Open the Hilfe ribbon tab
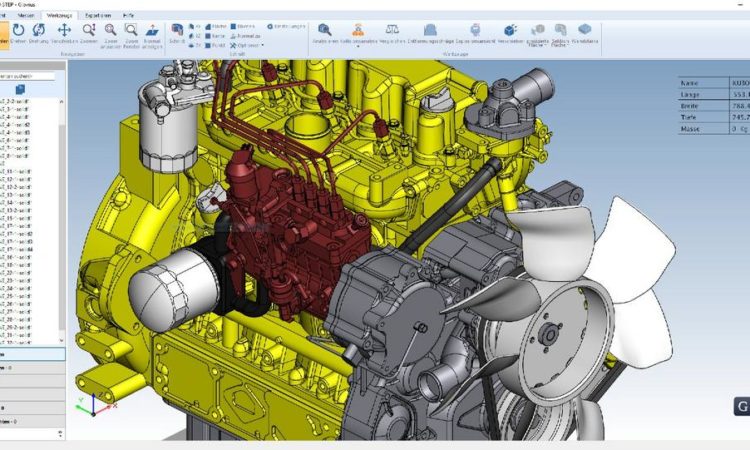Viewport: 750px width, 450px height. (x=128, y=15)
